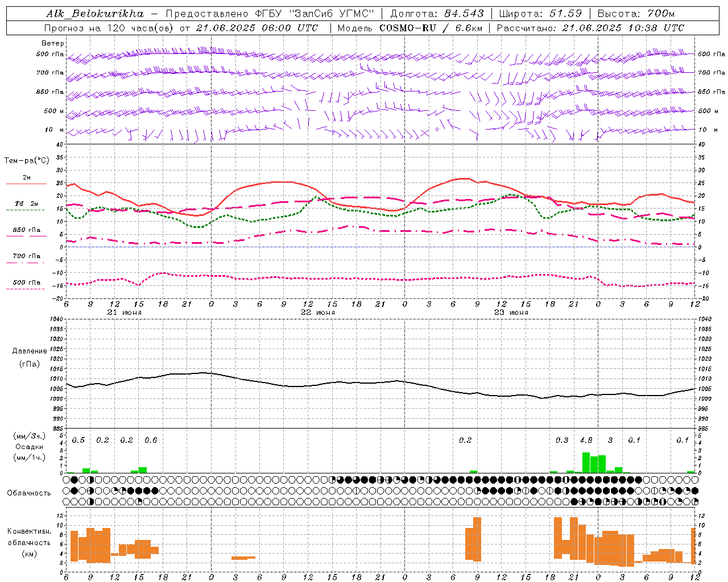Click the 22 июня date label
This screenshot has width=728, height=582.
click(x=318, y=313)
